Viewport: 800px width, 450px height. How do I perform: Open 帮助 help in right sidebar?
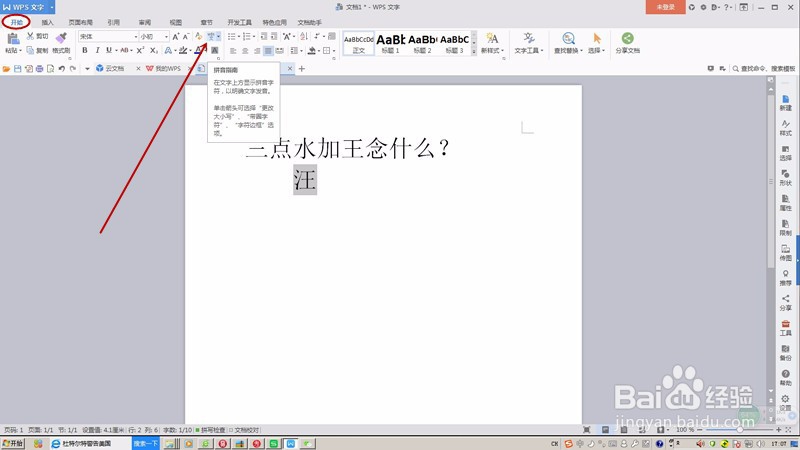point(786,378)
